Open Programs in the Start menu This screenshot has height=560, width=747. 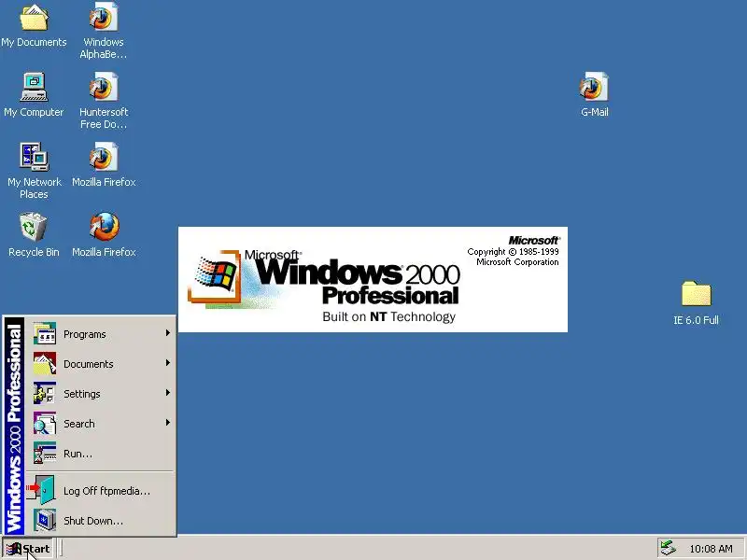click(x=100, y=334)
